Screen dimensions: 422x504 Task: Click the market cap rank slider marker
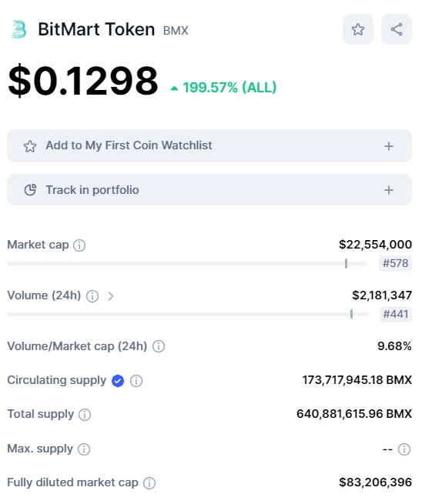pyautogui.click(x=346, y=263)
